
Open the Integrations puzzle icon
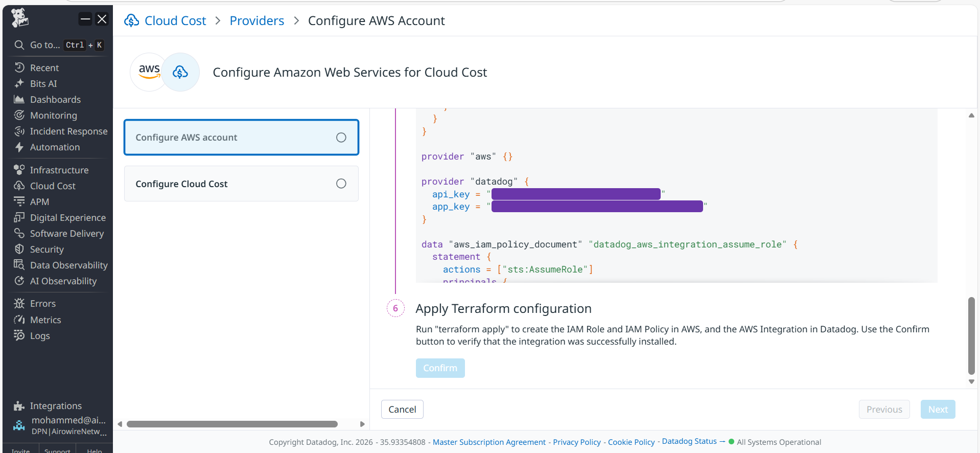[x=19, y=406]
